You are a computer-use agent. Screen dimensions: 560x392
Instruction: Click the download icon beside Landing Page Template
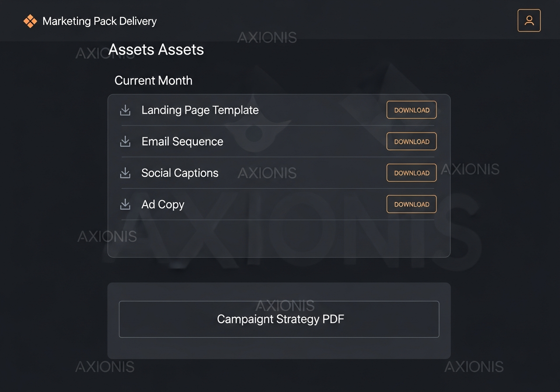click(x=125, y=110)
